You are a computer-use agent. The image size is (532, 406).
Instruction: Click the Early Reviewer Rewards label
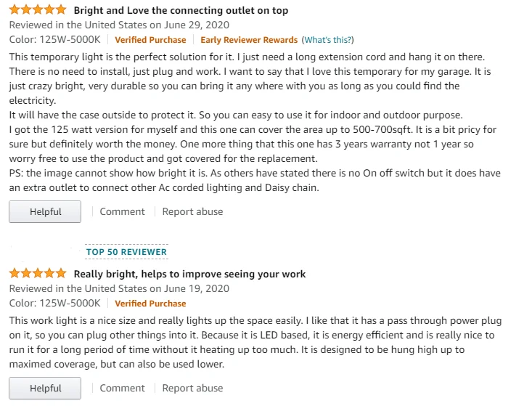[x=249, y=40]
